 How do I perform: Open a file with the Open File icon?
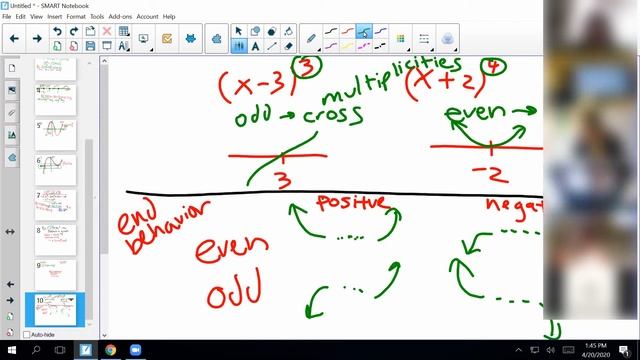(x=90, y=31)
